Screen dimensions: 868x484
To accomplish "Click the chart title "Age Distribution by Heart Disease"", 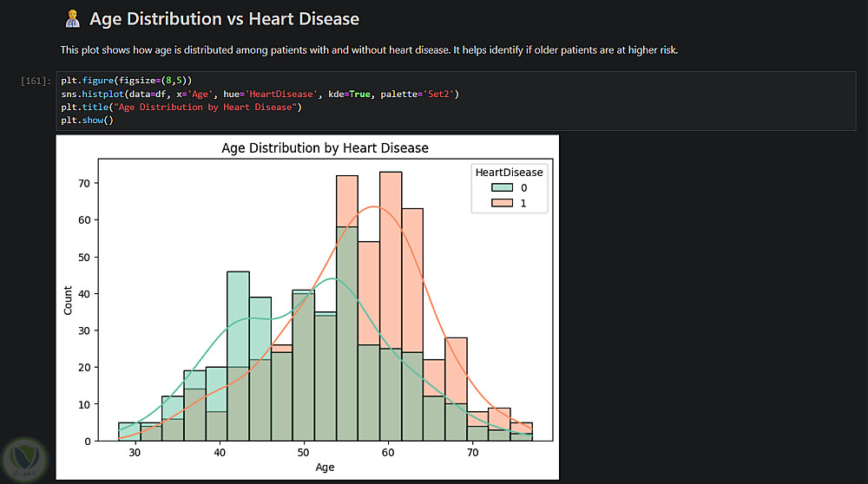I will point(325,147).
